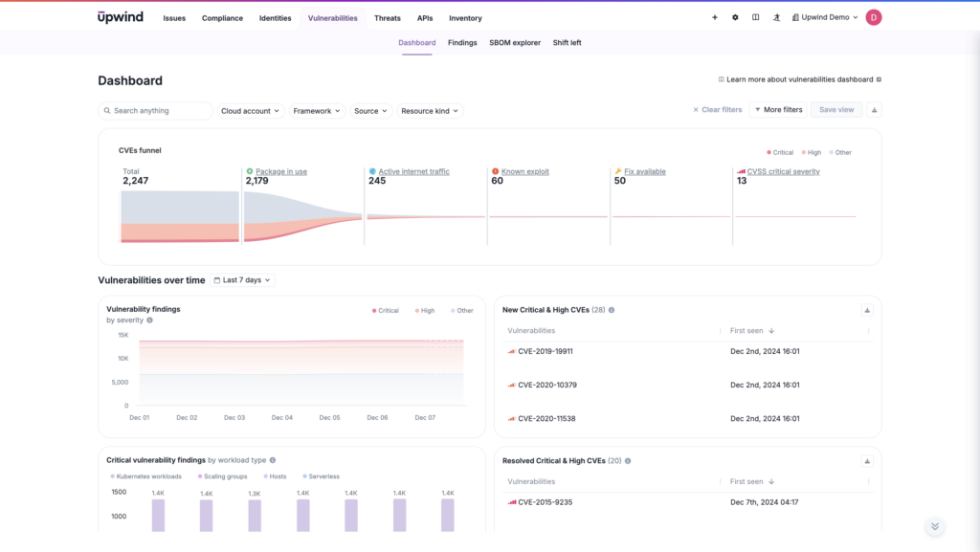This screenshot has width=980, height=552.
Task: Download the New Critical & High CVEs data
Action: click(866, 309)
